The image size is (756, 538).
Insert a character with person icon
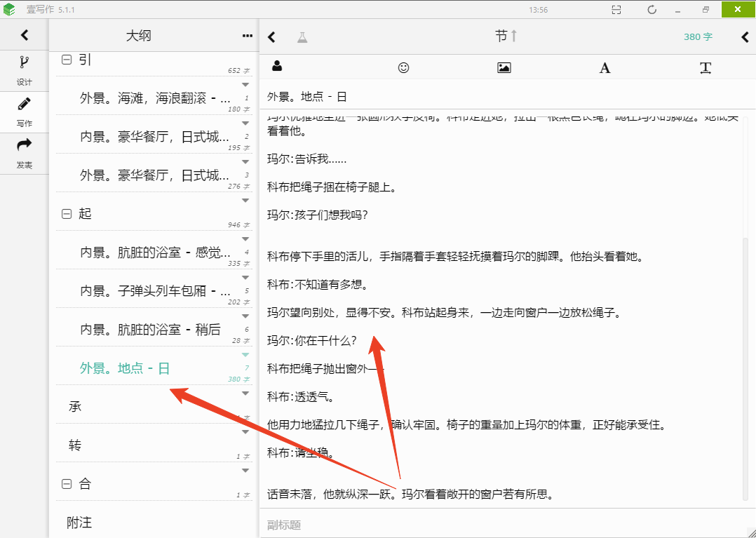(x=277, y=66)
